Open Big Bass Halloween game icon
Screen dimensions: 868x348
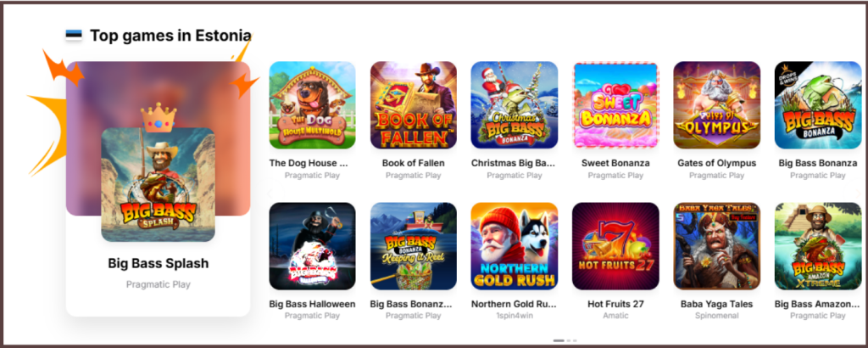click(312, 246)
